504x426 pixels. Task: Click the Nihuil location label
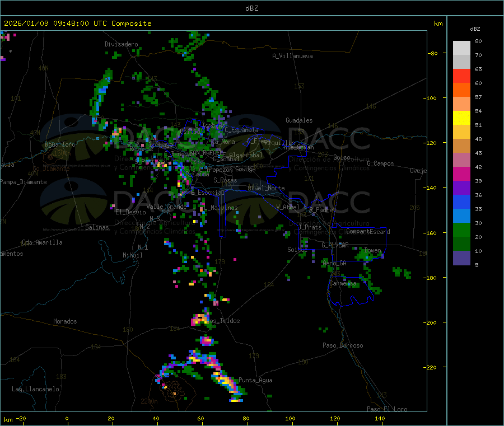pyautogui.click(x=132, y=255)
